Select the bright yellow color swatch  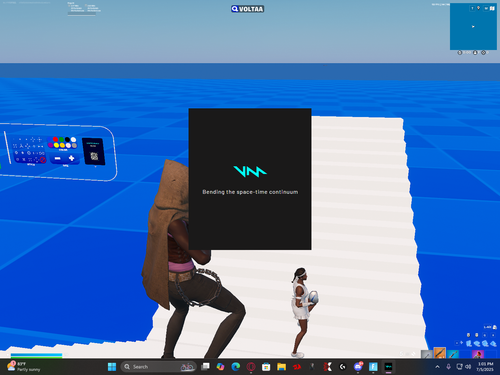pos(56,145)
